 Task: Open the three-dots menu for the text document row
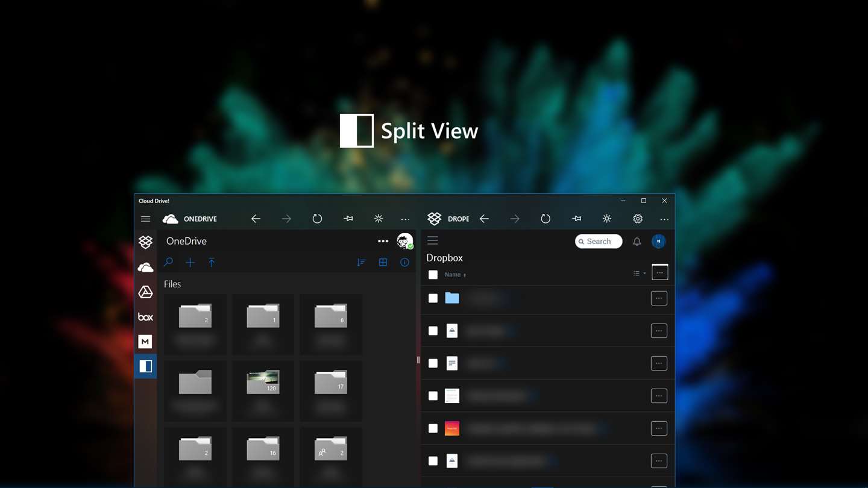(659, 363)
